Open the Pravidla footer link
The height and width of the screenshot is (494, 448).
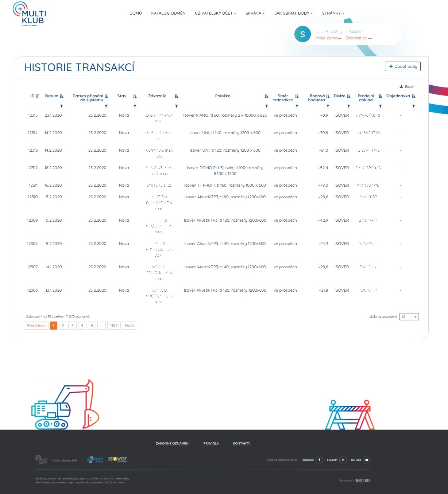point(211,443)
